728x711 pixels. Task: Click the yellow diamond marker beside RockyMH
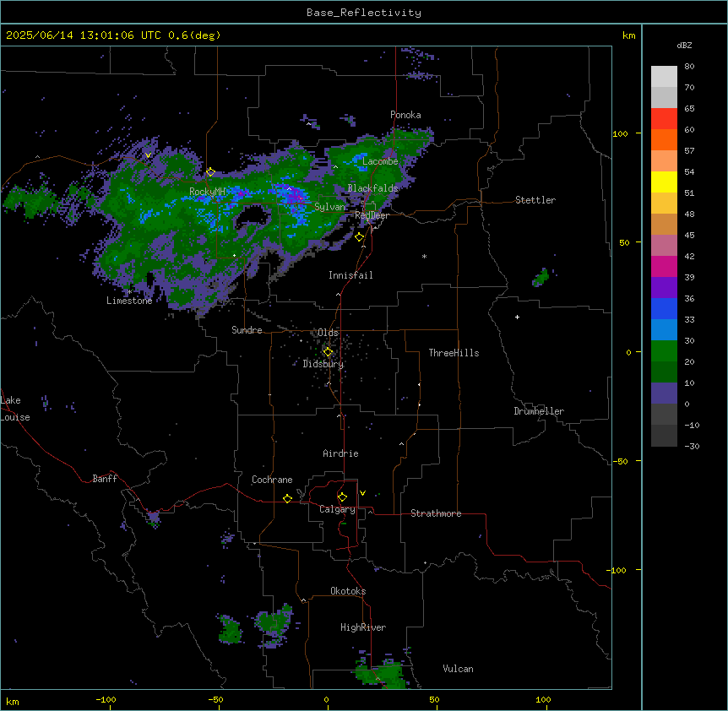point(210,172)
